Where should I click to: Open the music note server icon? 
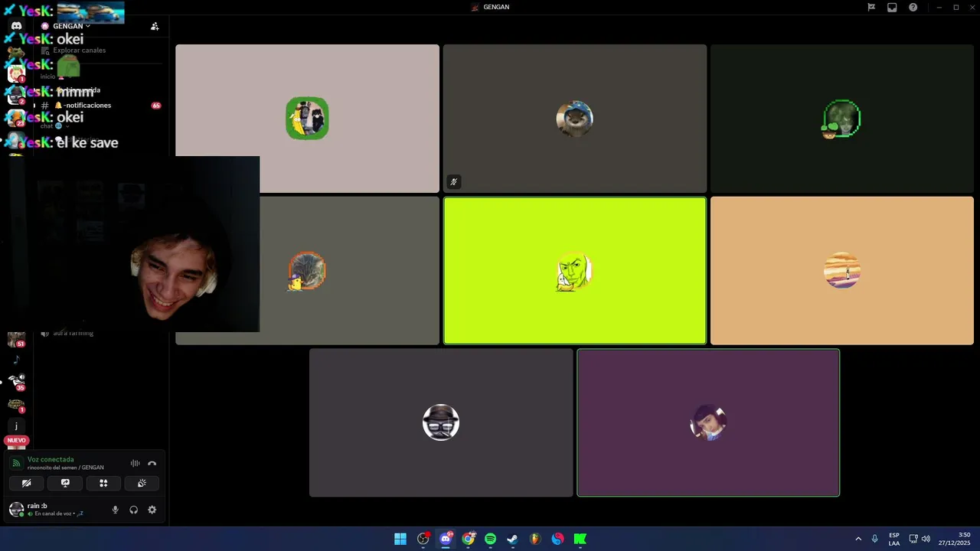(16, 360)
